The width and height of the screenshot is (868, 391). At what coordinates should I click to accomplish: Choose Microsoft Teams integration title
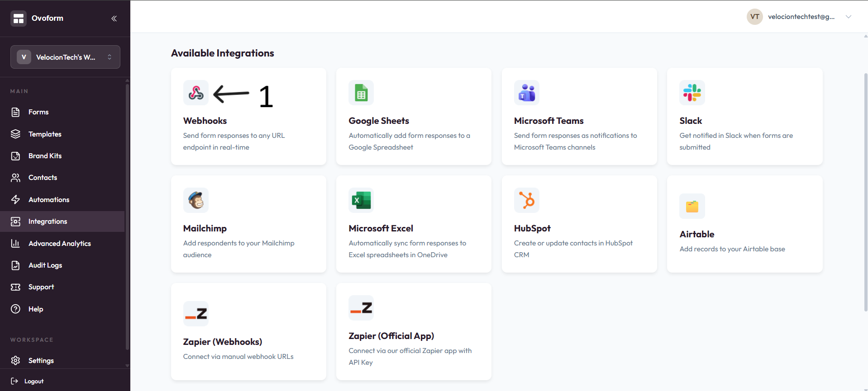pyautogui.click(x=549, y=121)
